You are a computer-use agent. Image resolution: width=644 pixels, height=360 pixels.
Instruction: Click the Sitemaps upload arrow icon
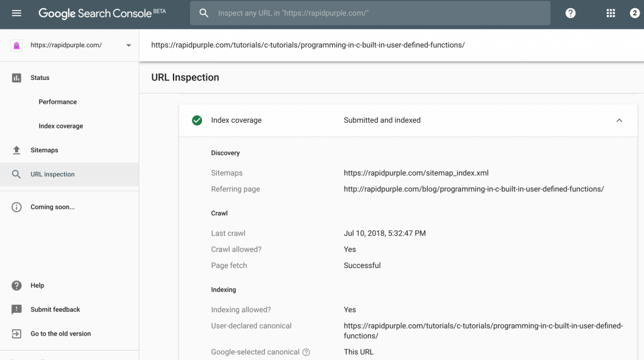[x=16, y=150]
